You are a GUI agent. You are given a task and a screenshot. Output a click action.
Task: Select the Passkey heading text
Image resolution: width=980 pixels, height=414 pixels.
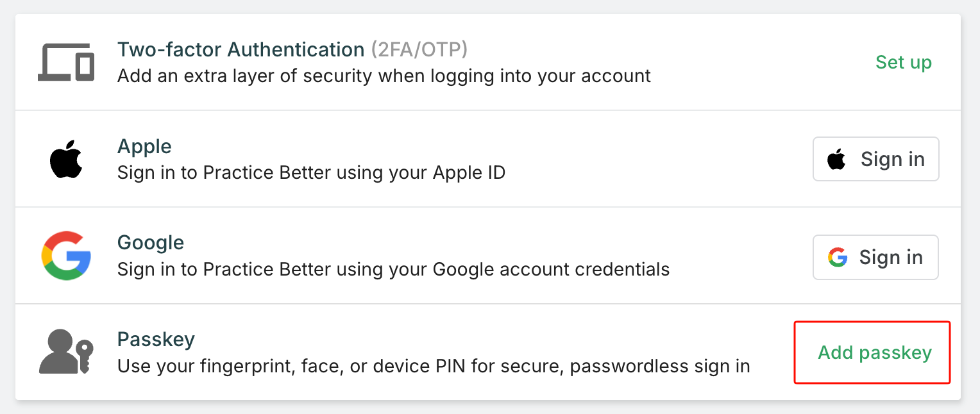pos(156,338)
